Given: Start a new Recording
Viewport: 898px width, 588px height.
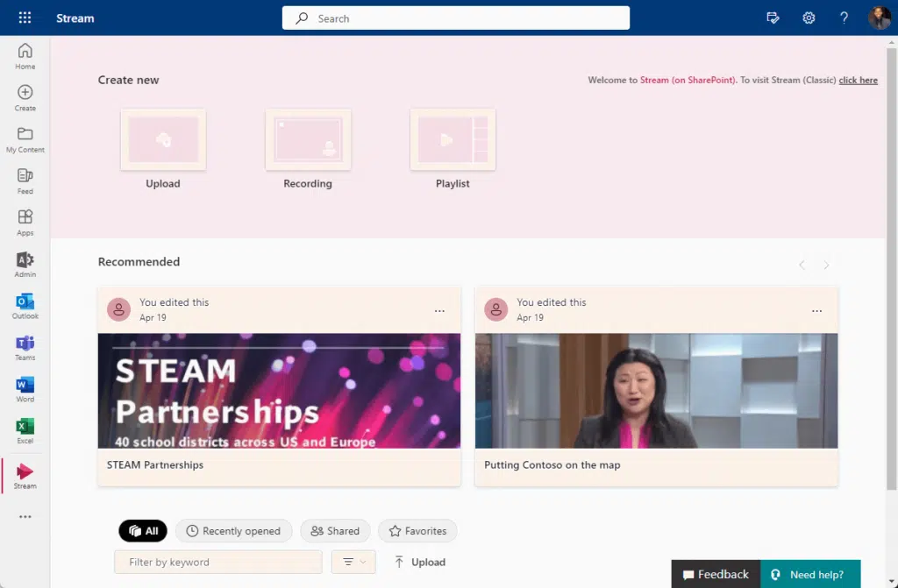Looking at the screenshot, I should (x=308, y=149).
